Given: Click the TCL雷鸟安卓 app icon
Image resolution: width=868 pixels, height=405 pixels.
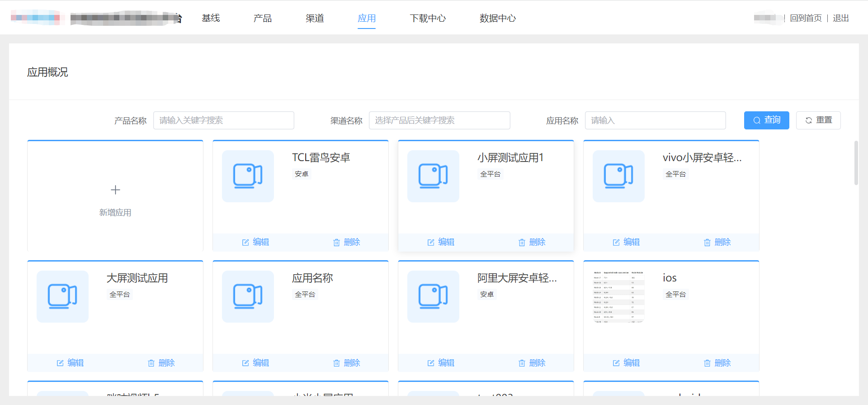Looking at the screenshot, I should [248, 176].
